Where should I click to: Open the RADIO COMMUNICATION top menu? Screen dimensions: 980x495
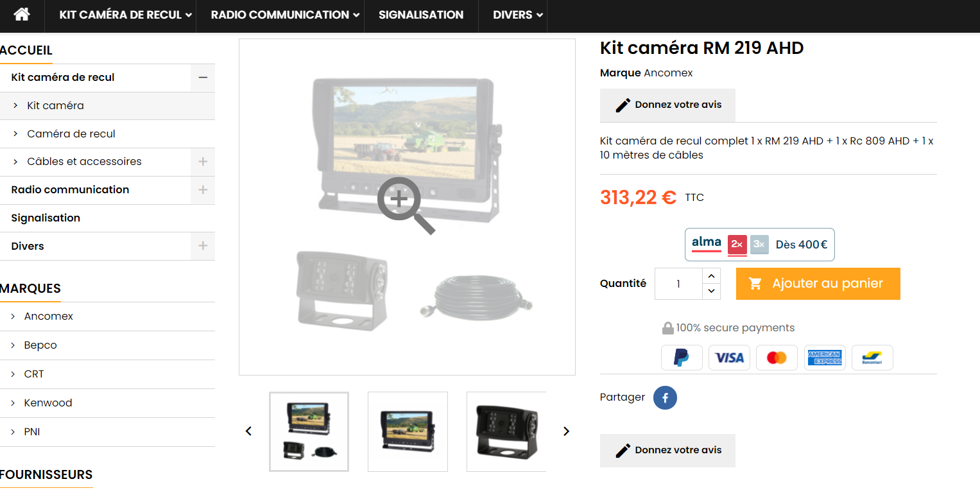tap(285, 15)
